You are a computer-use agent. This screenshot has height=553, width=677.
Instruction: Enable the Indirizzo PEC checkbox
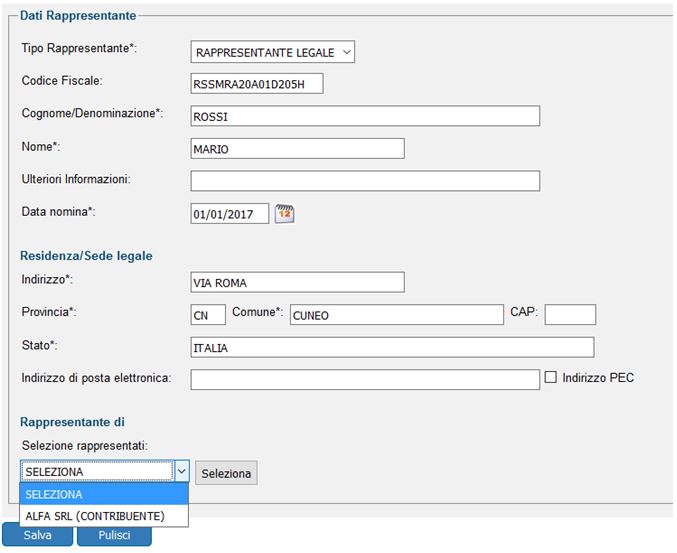pyautogui.click(x=550, y=377)
